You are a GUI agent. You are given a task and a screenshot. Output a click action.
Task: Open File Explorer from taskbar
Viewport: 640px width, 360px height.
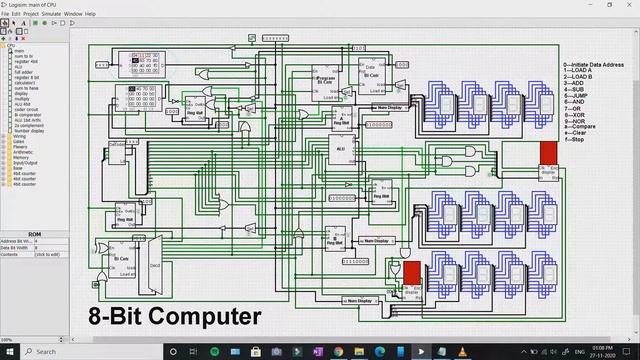tap(359, 351)
